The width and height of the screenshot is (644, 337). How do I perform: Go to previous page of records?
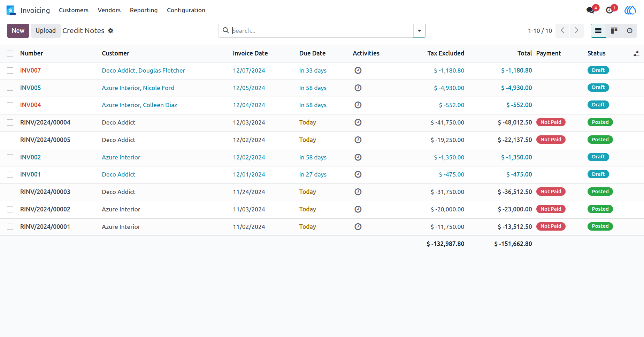coord(562,31)
